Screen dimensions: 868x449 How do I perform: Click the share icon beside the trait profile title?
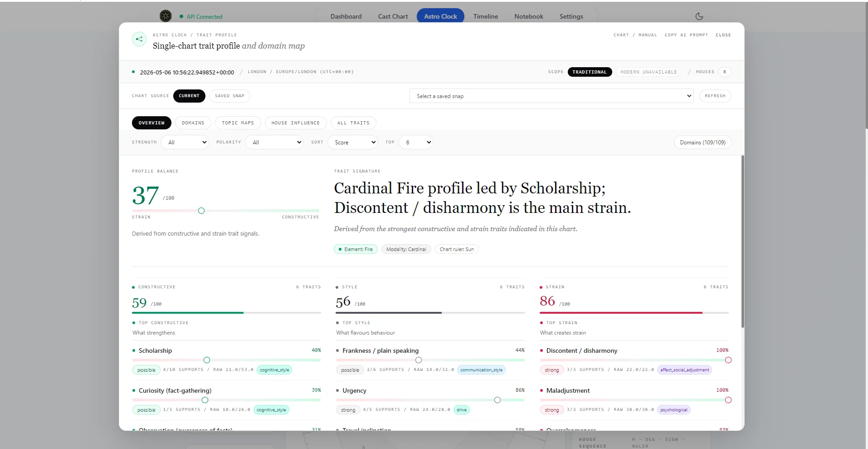[139, 39]
